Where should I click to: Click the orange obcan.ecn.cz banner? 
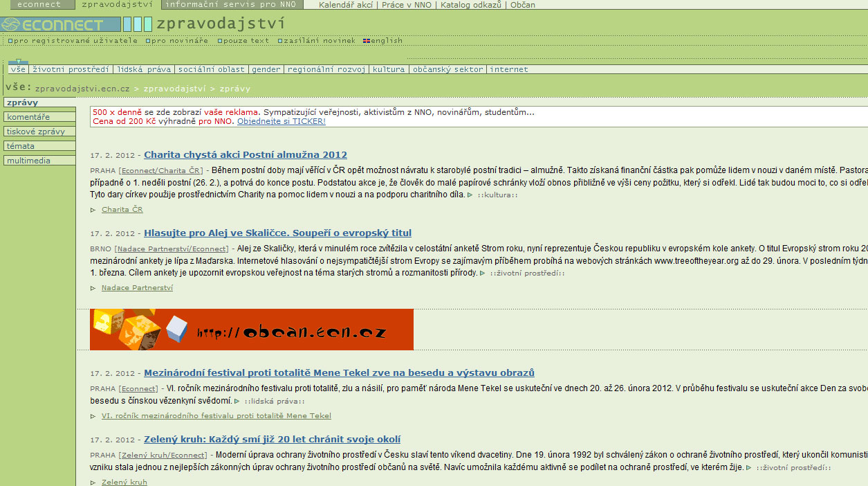(x=252, y=330)
